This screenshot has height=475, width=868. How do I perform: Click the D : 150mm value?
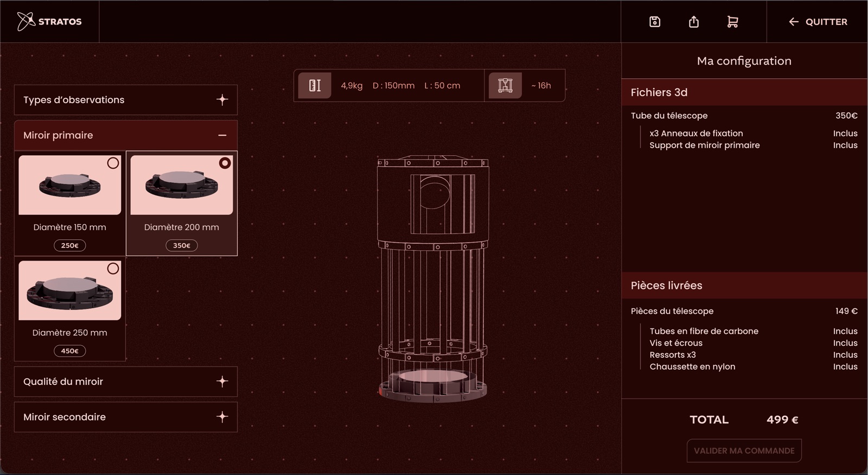393,85
